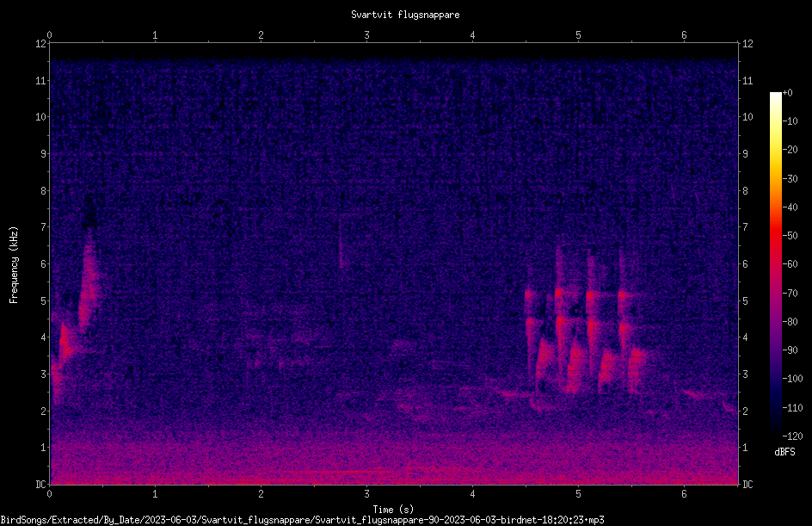812x526 pixels.
Task: Click the Svartvit flugsnappare title text
Action: pos(405,15)
